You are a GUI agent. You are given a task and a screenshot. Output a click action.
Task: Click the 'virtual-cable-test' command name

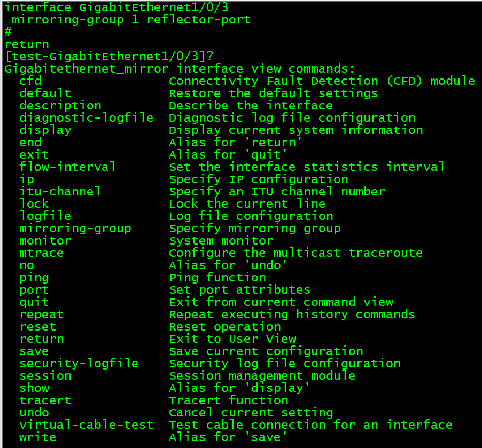[x=87, y=425]
